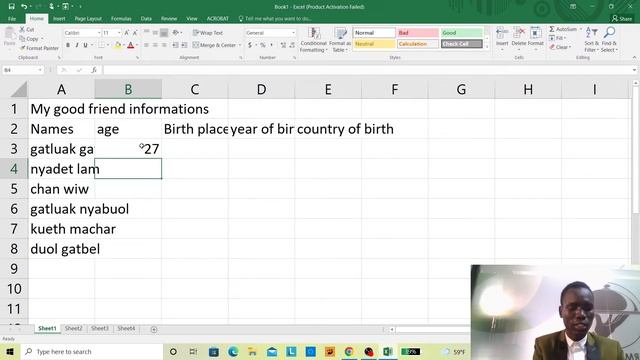Click the Decrease Indent icon
The image size is (640, 360).
[x=175, y=45]
